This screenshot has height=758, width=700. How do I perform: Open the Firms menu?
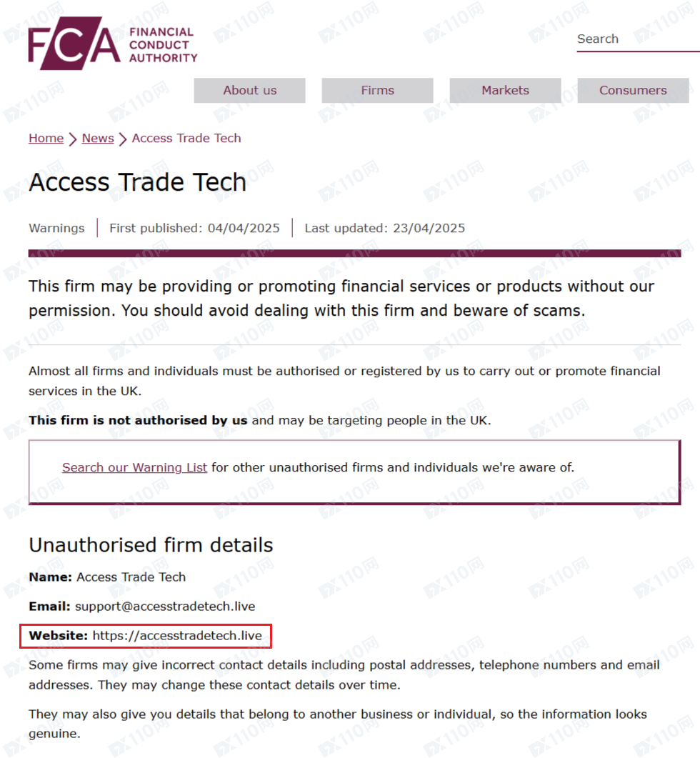(x=378, y=91)
